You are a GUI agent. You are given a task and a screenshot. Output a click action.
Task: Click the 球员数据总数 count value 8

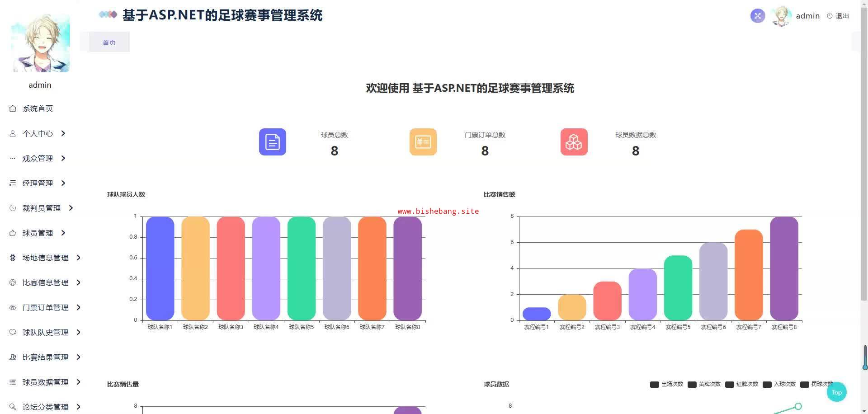(636, 151)
